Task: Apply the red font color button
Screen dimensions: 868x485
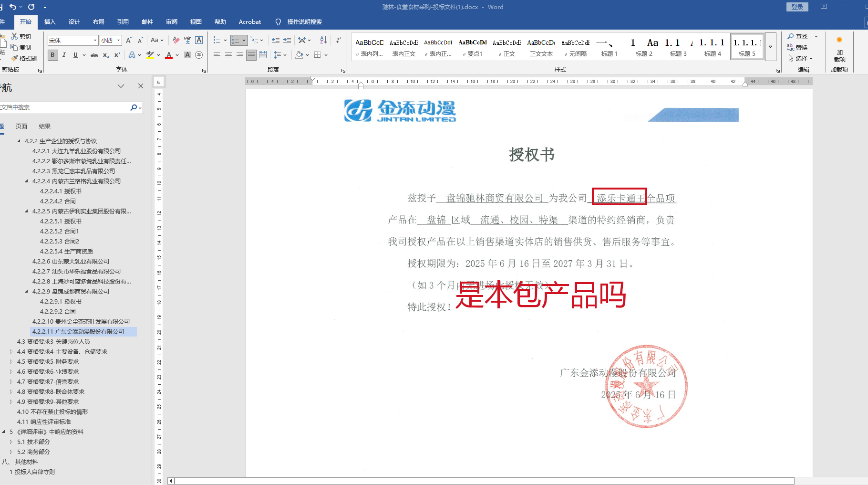Action: [x=169, y=55]
